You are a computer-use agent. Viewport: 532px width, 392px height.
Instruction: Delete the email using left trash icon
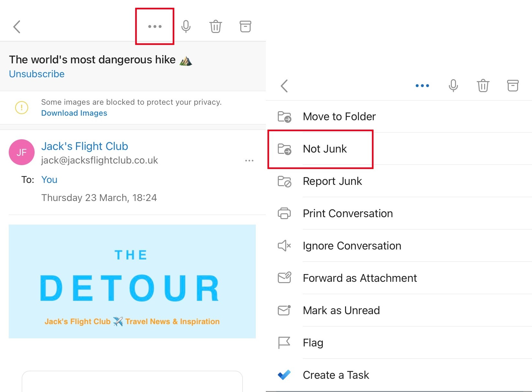(215, 26)
